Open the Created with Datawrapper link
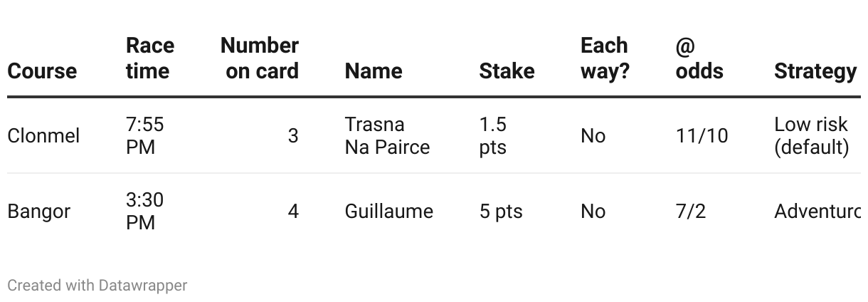 point(97,286)
